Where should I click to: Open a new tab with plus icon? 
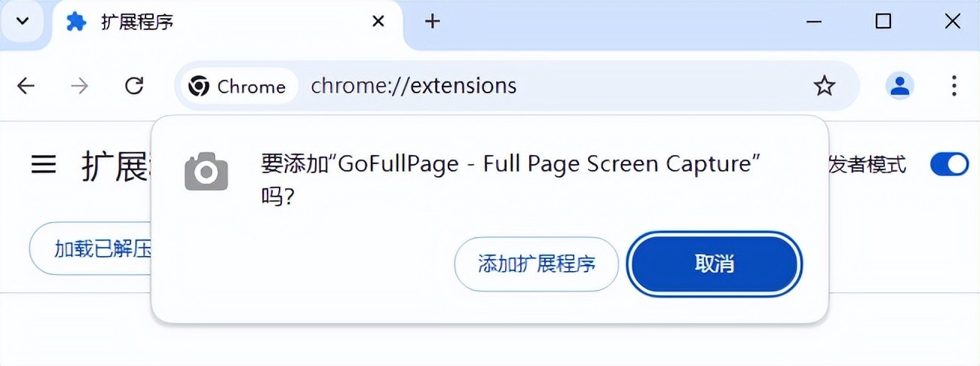click(x=432, y=22)
